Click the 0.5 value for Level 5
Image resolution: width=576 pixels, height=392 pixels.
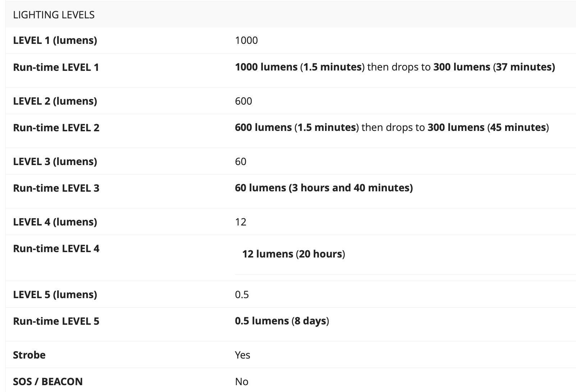242,295
